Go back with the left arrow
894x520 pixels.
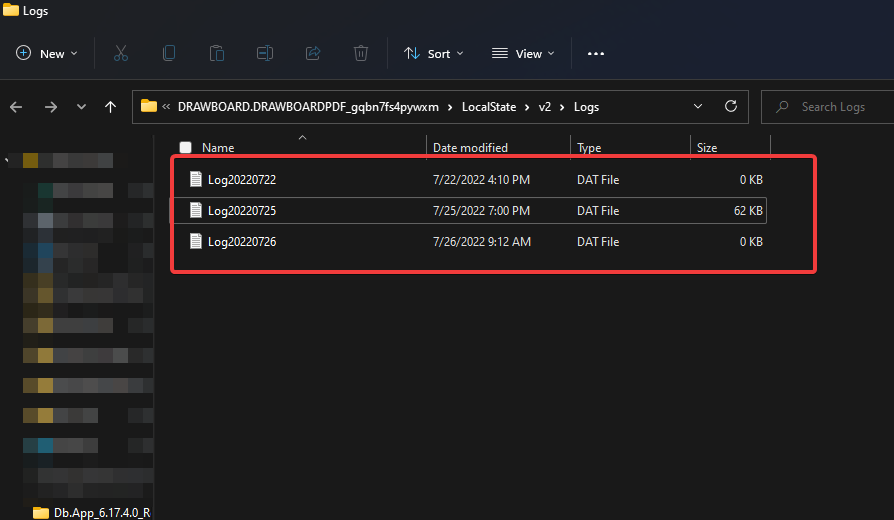[x=16, y=107]
